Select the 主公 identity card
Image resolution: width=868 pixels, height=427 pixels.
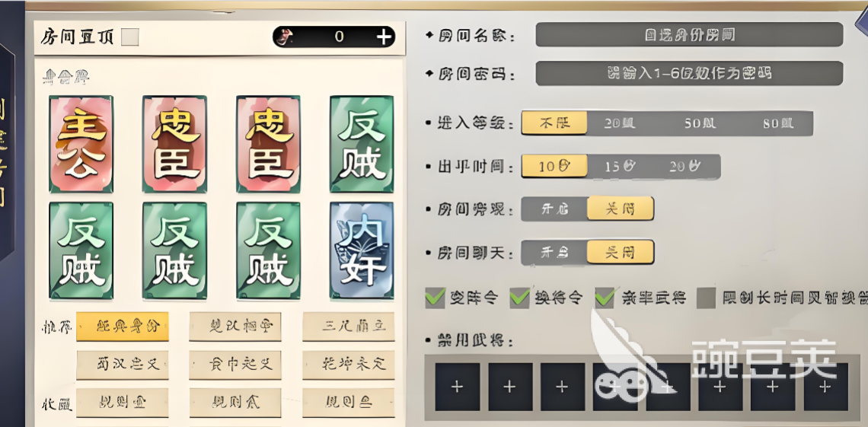click(81, 144)
